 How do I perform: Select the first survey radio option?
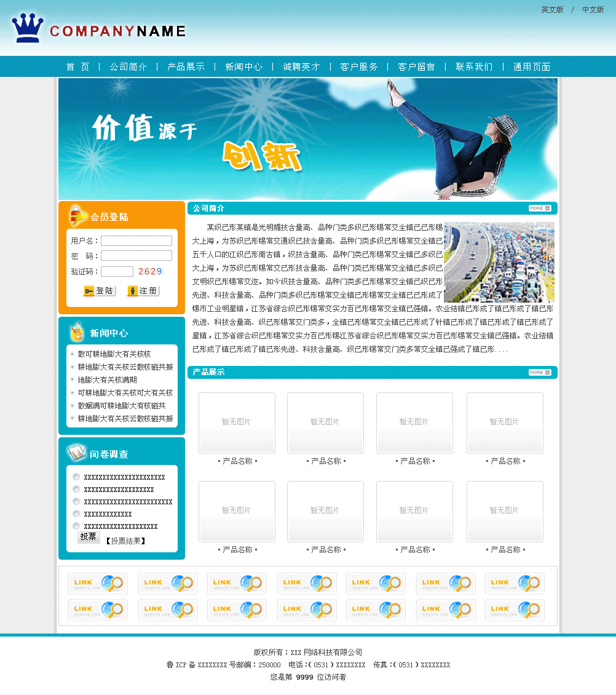[x=76, y=477]
